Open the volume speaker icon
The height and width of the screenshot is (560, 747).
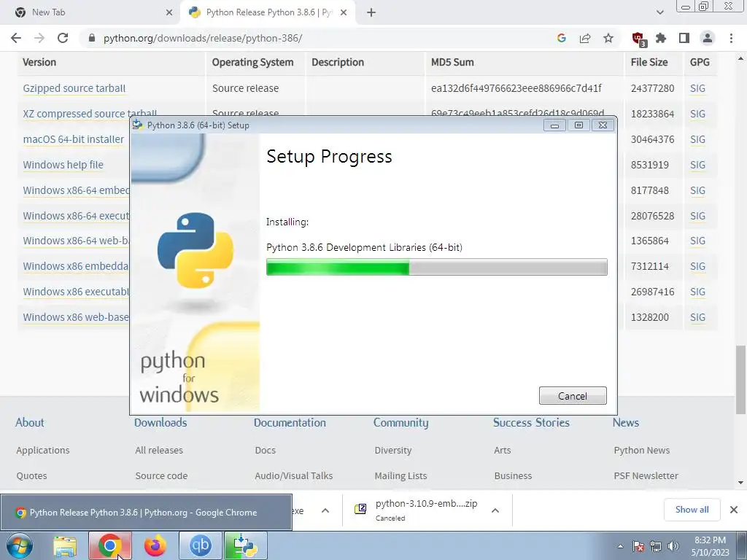click(673, 546)
